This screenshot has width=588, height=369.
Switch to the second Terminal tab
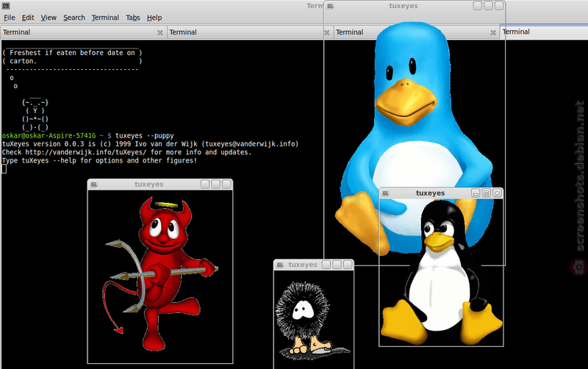click(x=249, y=32)
